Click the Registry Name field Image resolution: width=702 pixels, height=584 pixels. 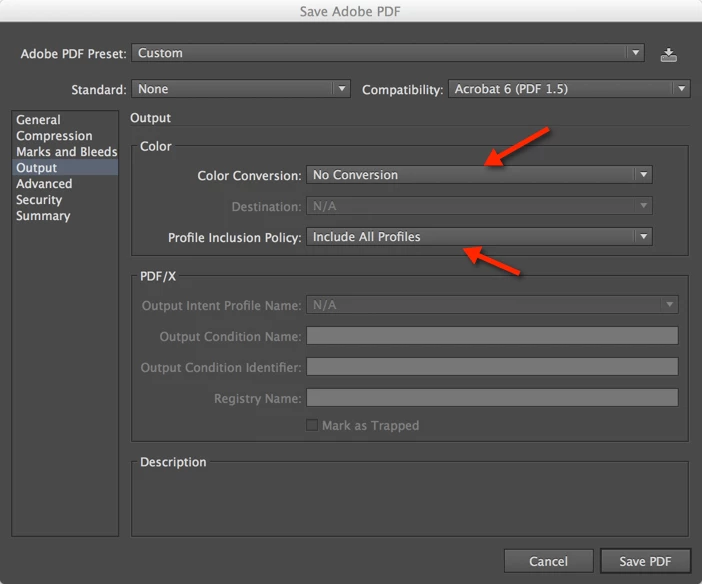click(492, 398)
